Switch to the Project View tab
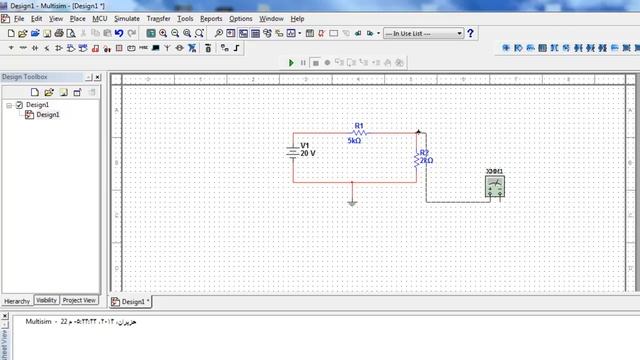The height and width of the screenshot is (360, 640). (x=79, y=300)
